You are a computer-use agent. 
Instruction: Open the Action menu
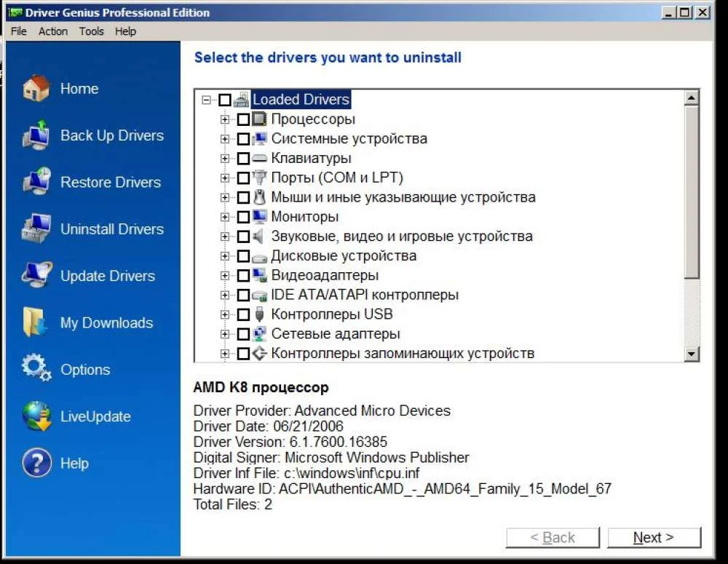pos(53,31)
